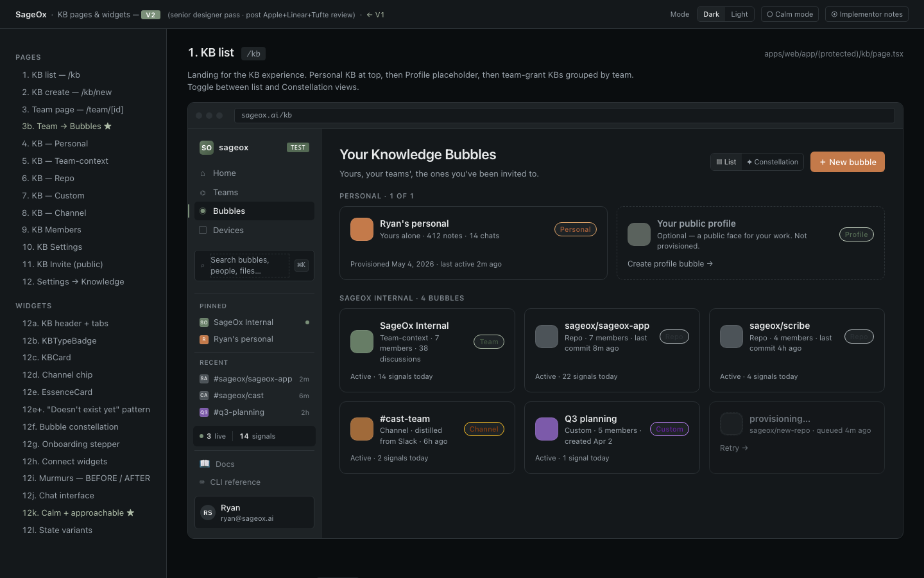Toggle Calm mode
Viewport: 924px width, 578px height.
(x=790, y=14)
